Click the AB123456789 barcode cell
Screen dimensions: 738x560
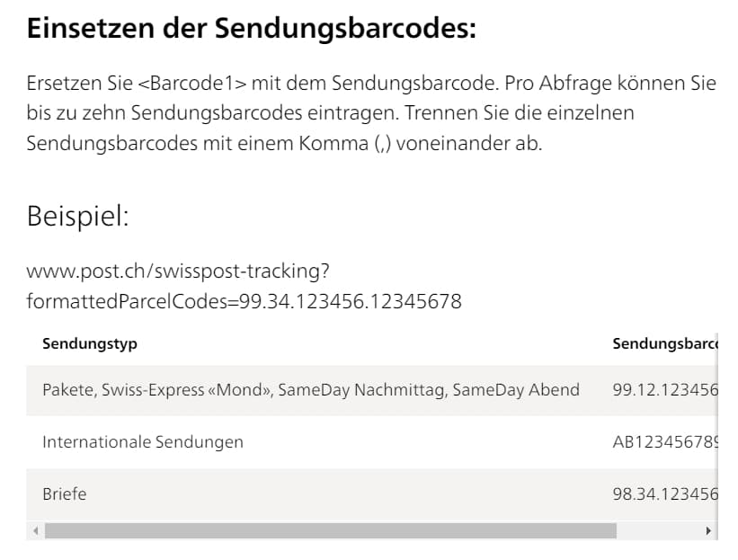663,442
